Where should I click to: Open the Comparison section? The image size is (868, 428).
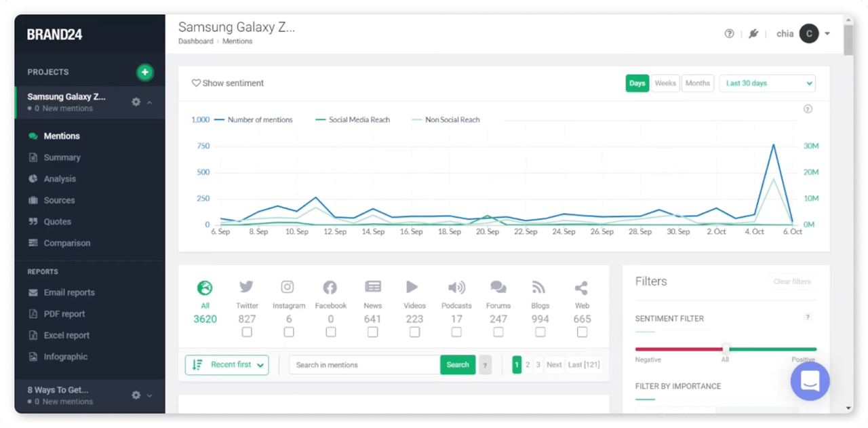pyautogui.click(x=66, y=243)
